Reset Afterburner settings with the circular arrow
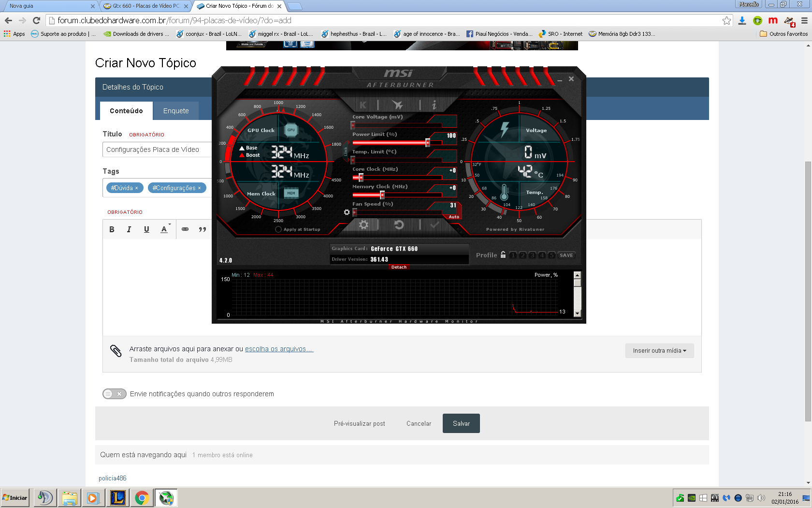This screenshot has height=508, width=812. pos(399,224)
